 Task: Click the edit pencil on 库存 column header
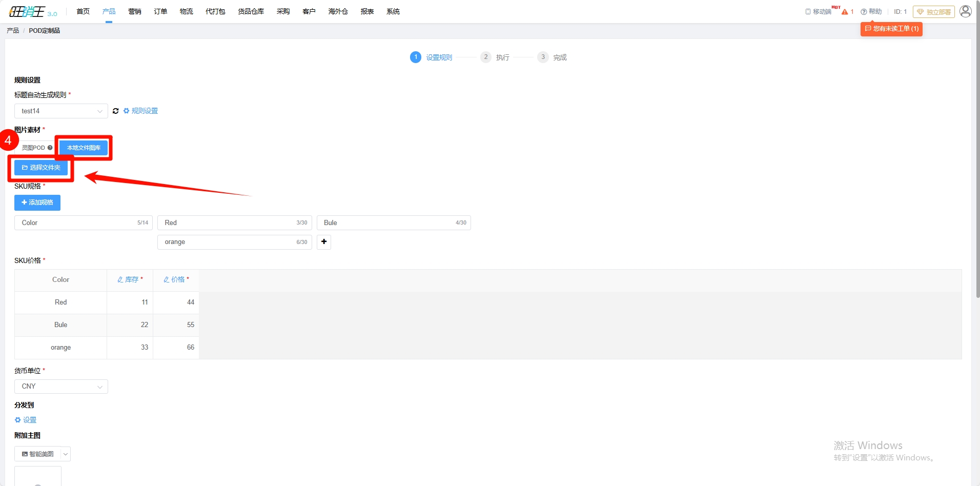point(120,280)
